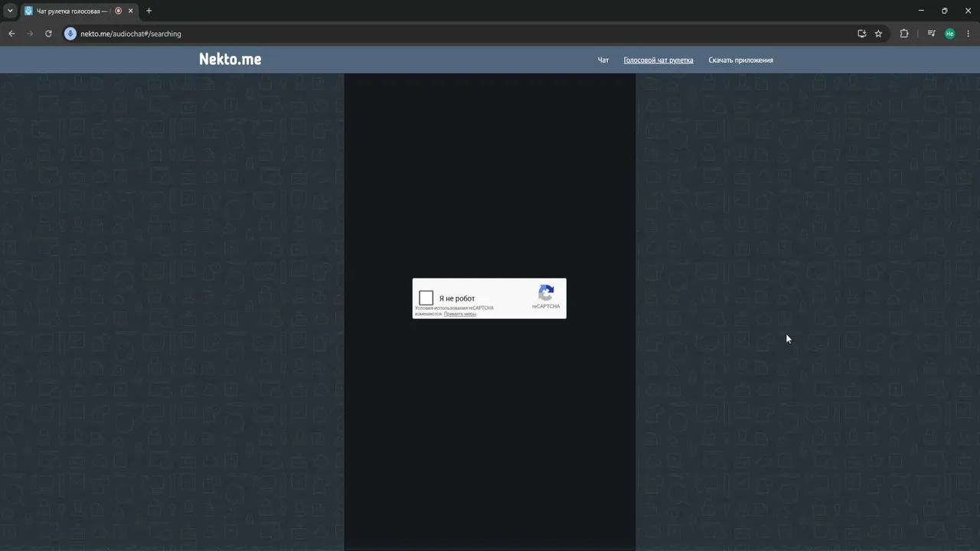Open the 'Примите меры' reCAPTCHA link

[x=460, y=314]
